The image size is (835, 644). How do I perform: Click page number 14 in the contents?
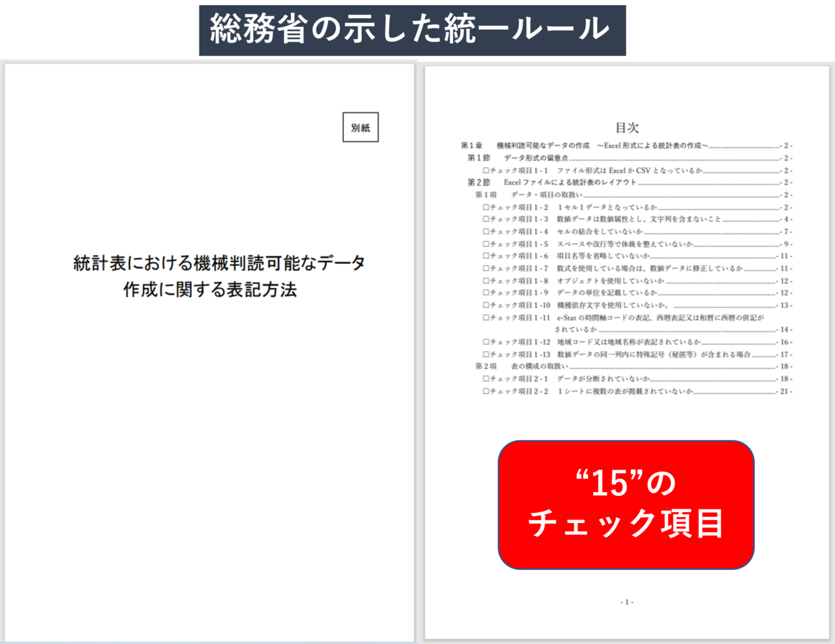tap(786, 330)
